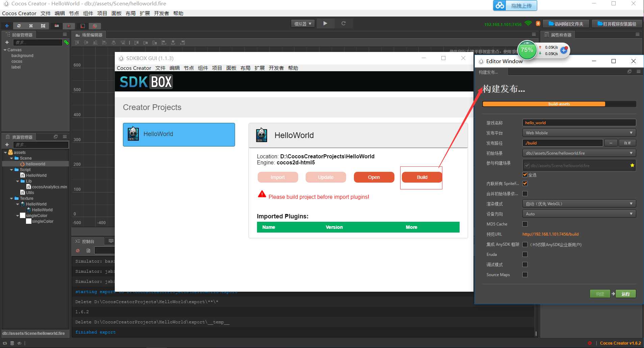Open the Web Mobile platform dropdown

579,133
